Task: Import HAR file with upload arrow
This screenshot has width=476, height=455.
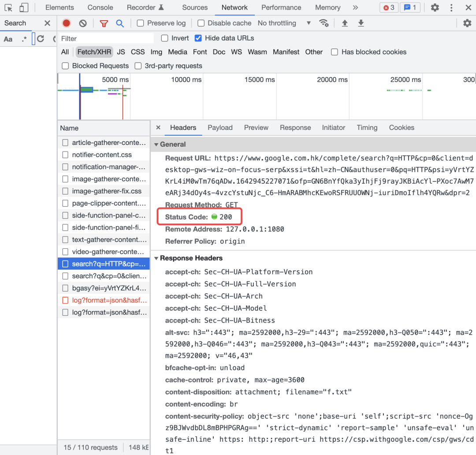Action: [345, 23]
